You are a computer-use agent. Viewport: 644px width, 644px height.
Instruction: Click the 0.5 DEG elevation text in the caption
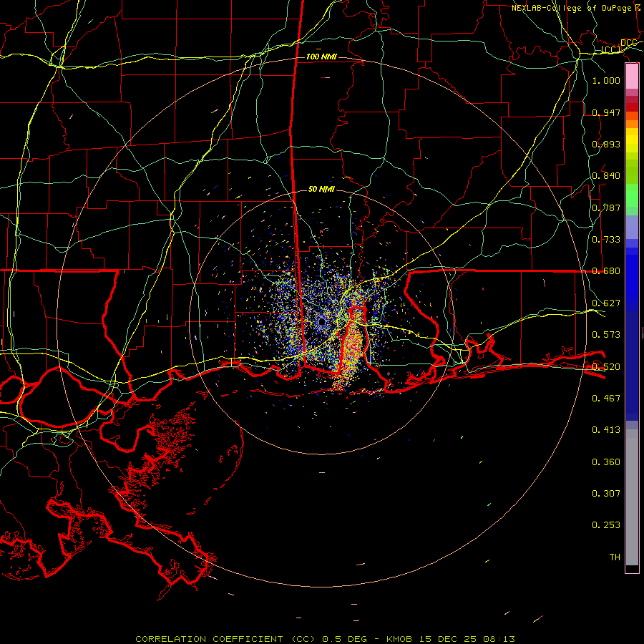click(x=344, y=639)
